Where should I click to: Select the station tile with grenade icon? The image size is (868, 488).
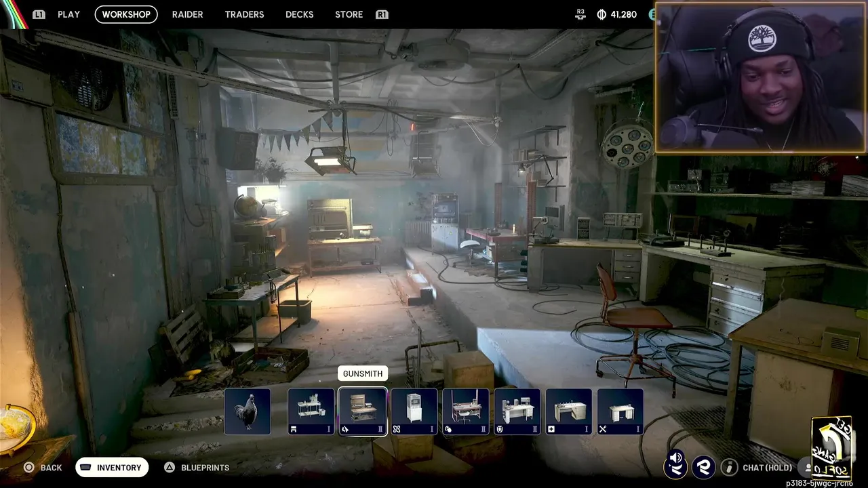[466, 411]
